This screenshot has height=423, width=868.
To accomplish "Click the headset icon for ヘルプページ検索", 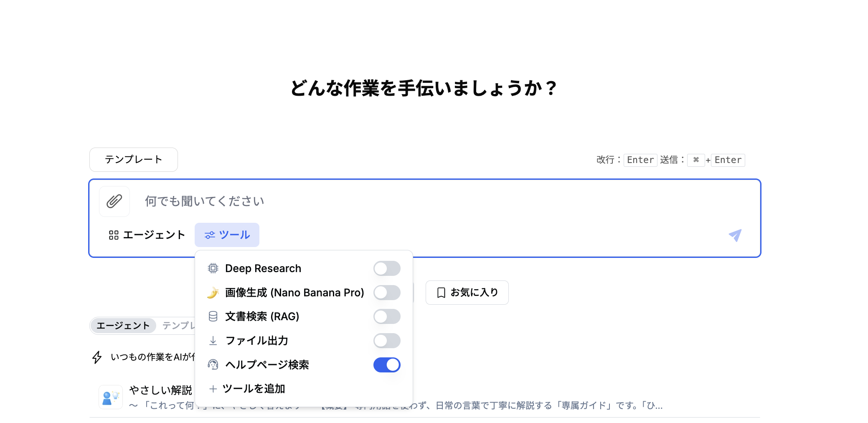I will point(213,365).
